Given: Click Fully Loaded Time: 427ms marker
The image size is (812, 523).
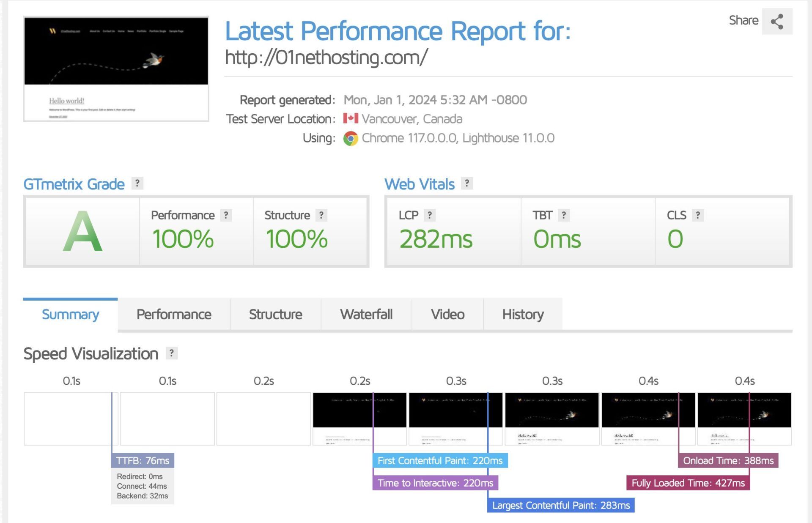Looking at the screenshot, I should [688, 483].
